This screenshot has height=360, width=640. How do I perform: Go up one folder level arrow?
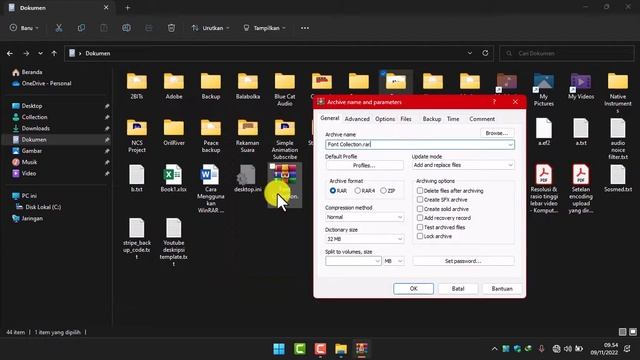[x=54, y=53]
